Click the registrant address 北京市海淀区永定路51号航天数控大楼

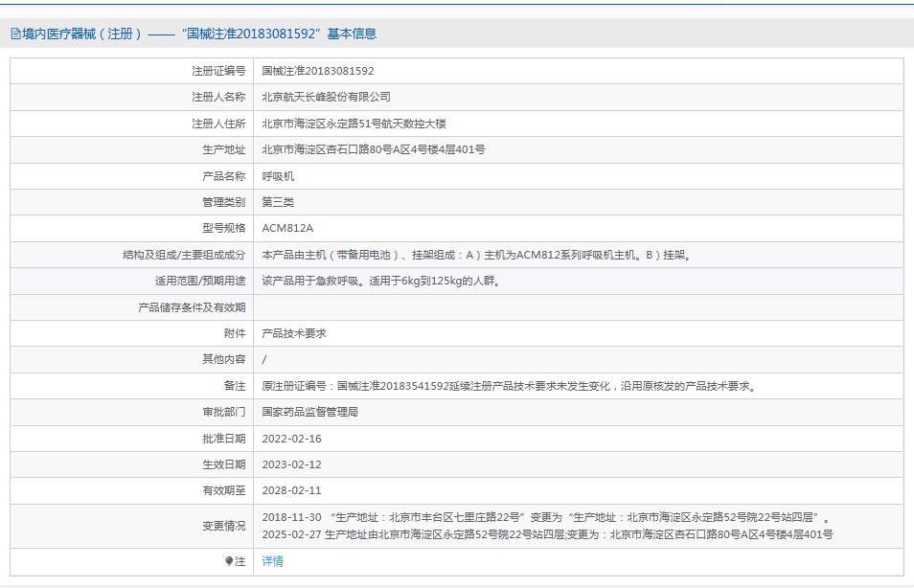pos(354,124)
